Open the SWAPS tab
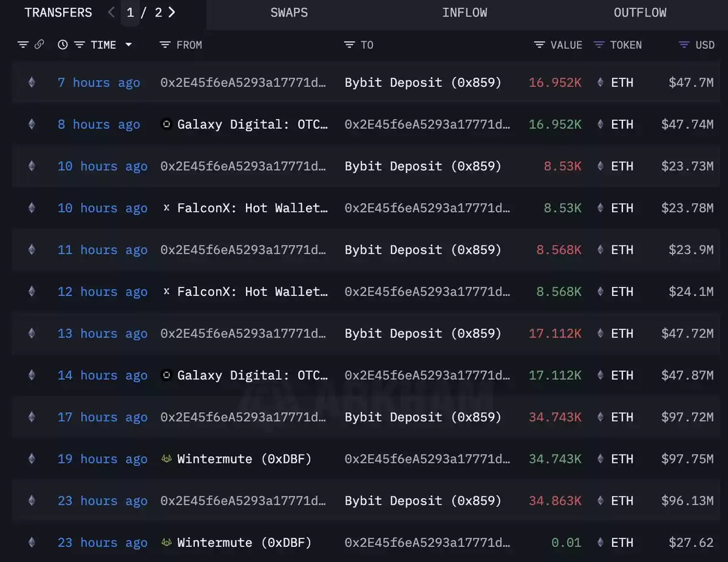The height and width of the screenshot is (562, 728). (289, 13)
